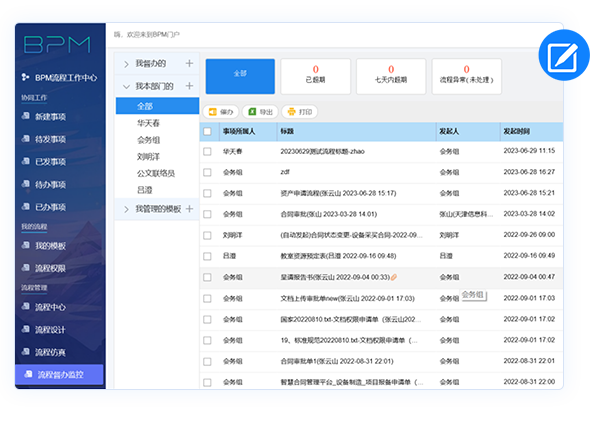Open the title 资产申请流程(张云山 2023-06-28 15:17)
The height and width of the screenshot is (428, 605).
tap(338, 193)
